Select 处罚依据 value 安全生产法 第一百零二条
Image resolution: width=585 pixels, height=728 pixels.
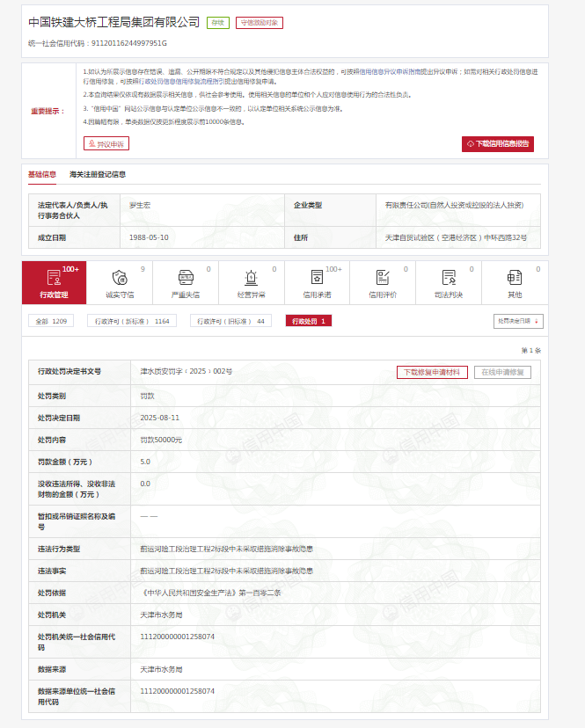(x=210, y=593)
